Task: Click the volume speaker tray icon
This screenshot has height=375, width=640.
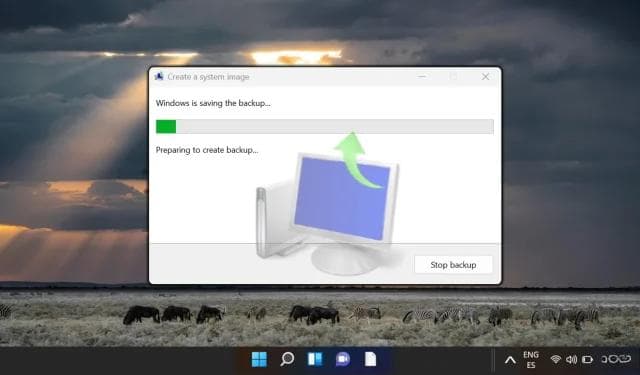Action: coord(571,359)
